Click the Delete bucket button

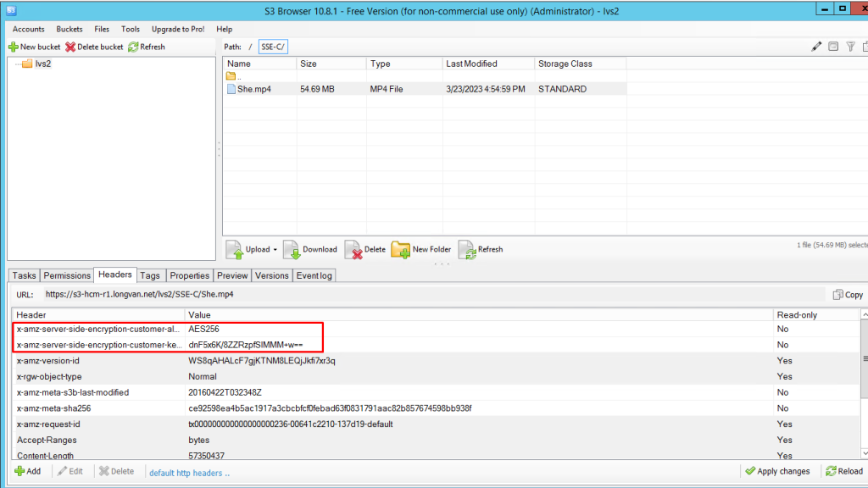pos(94,47)
